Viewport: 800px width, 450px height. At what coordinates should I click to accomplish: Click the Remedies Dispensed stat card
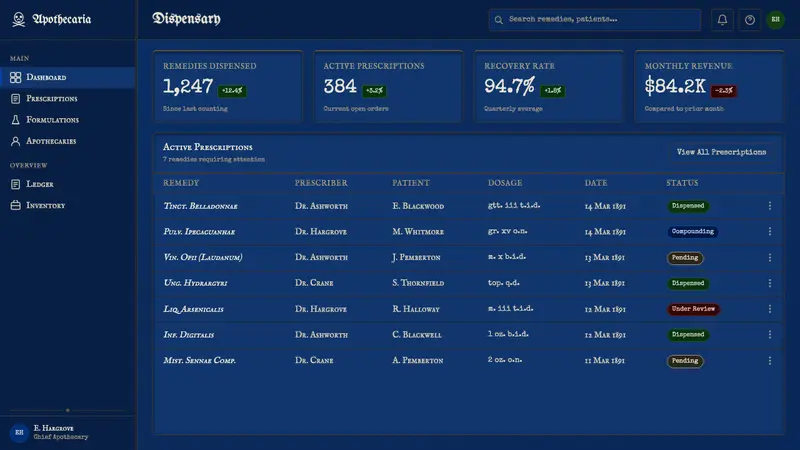click(x=228, y=86)
